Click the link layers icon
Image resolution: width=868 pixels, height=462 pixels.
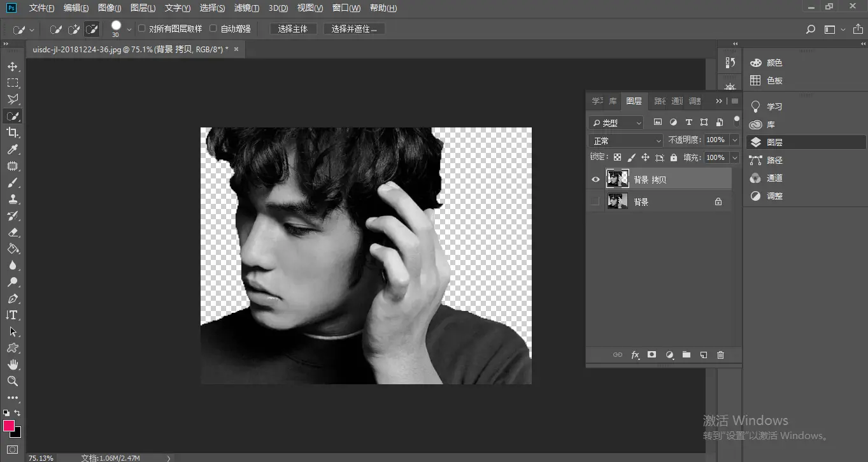(x=618, y=355)
